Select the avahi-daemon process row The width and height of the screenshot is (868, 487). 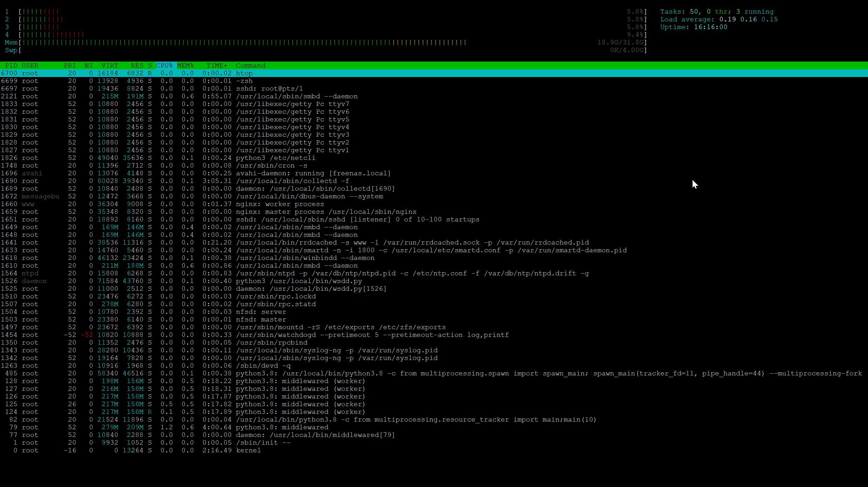[313, 173]
